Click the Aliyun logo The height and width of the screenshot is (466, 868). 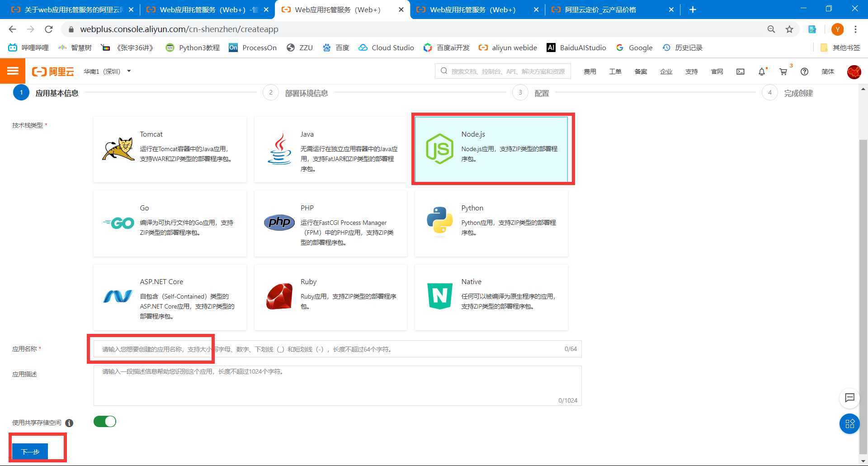point(52,71)
